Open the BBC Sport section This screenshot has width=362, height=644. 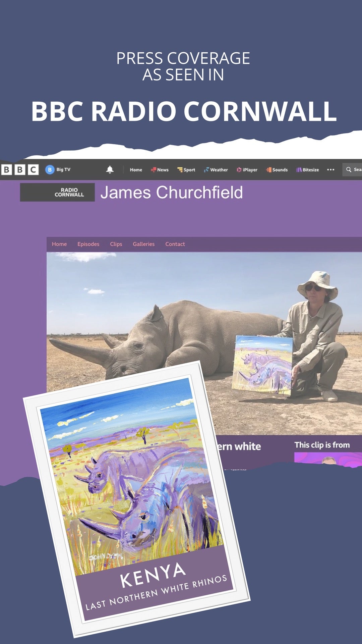point(186,170)
